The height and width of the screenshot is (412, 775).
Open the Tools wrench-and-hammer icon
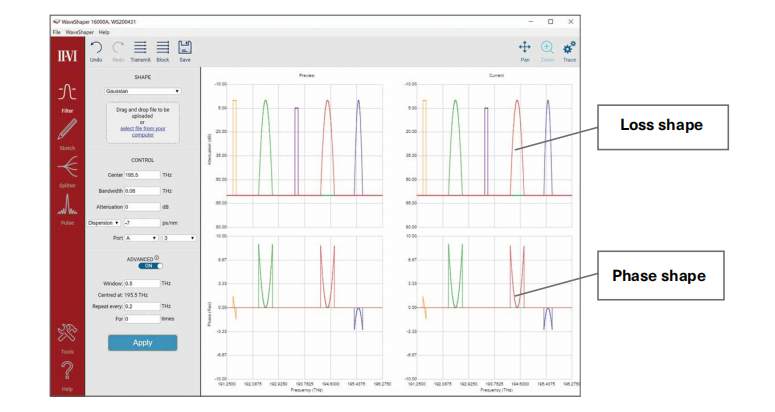point(67,333)
